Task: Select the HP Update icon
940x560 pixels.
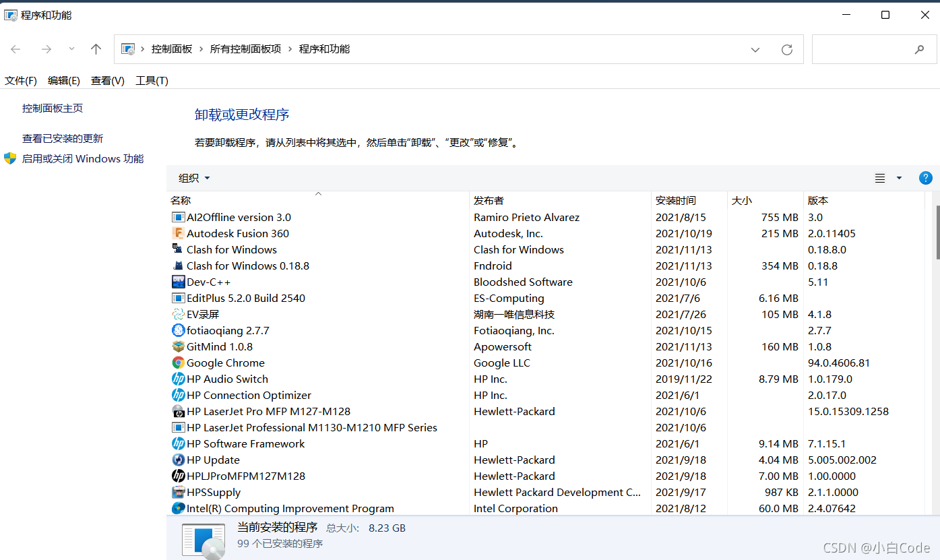Action: pos(178,460)
